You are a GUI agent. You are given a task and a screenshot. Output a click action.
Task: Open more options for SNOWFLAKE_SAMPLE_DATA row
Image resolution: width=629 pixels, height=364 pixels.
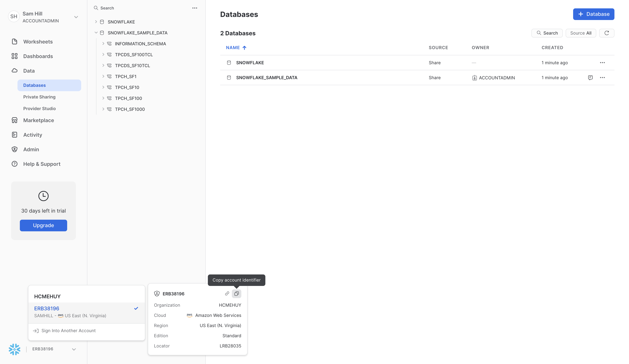tap(602, 78)
